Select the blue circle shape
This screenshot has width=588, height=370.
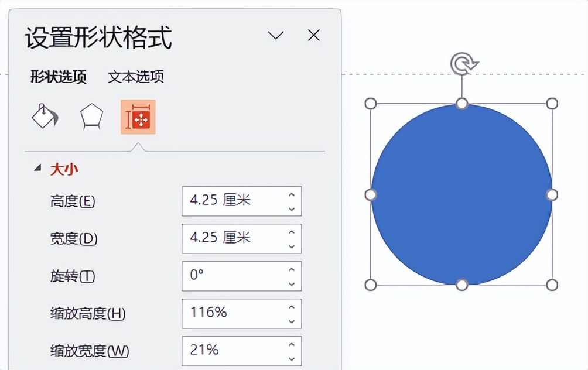(x=461, y=194)
